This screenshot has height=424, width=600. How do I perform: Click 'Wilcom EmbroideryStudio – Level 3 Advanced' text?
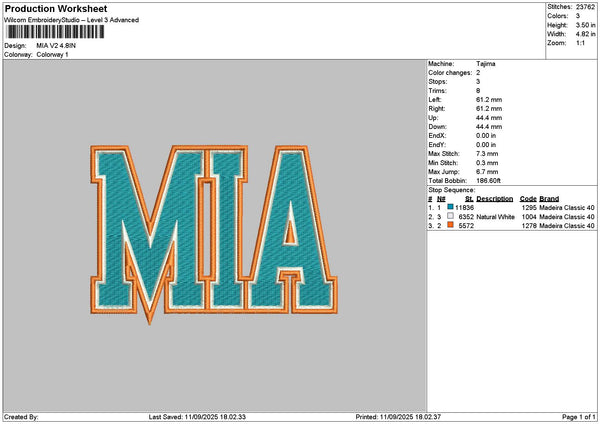72,20
